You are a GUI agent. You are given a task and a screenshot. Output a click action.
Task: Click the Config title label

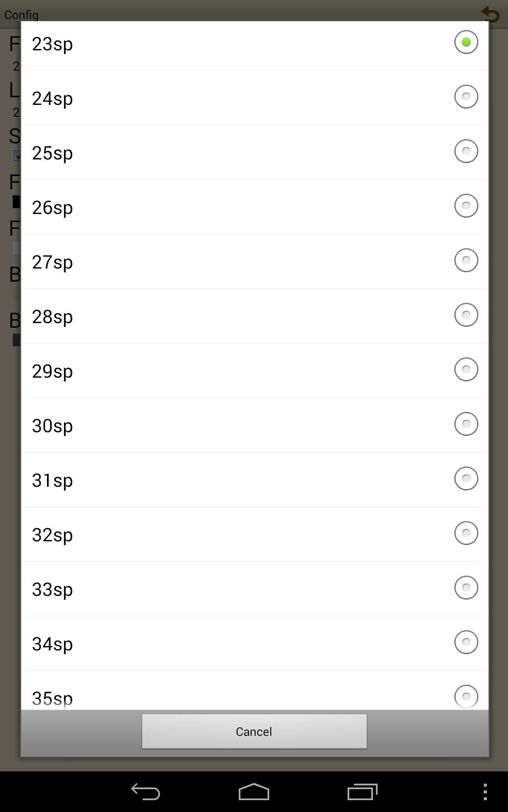point(22,15)
